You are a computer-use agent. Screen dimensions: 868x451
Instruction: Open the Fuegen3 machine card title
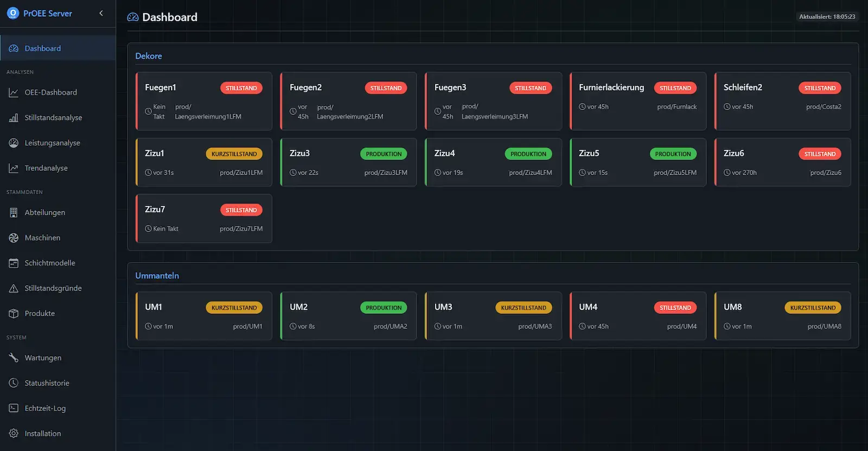450,87
